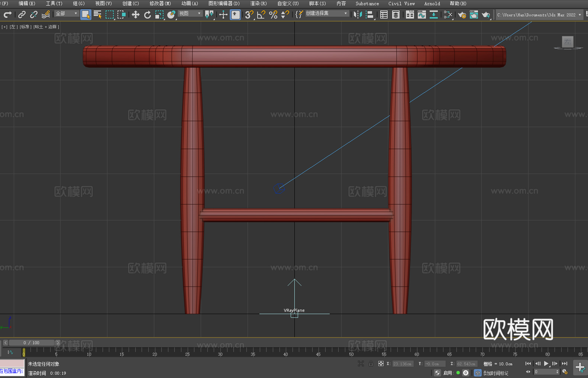This screenshot has height=378, width=588.
Task: Toggle keyboard shortcut override button
Action: point(235,14)
